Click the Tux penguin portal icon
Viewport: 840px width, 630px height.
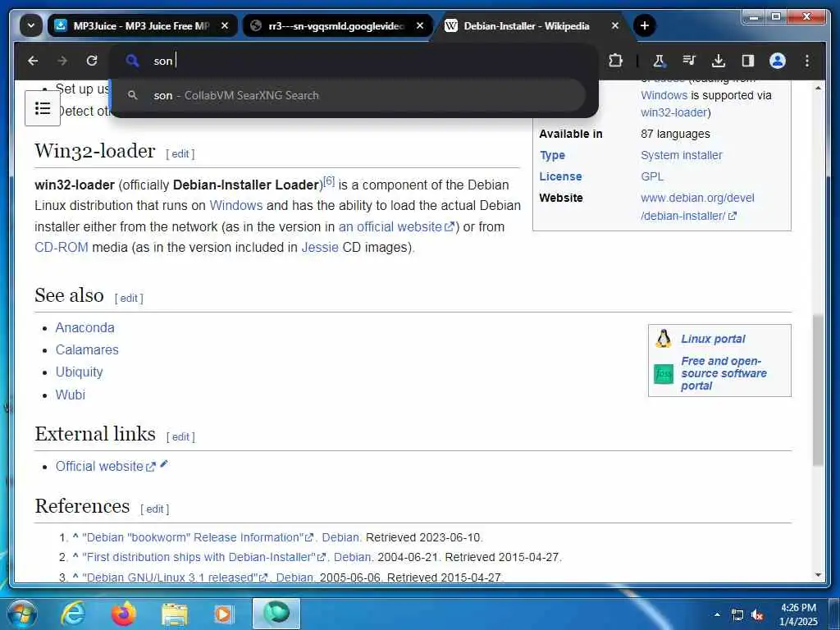click(x=663, y=339)
